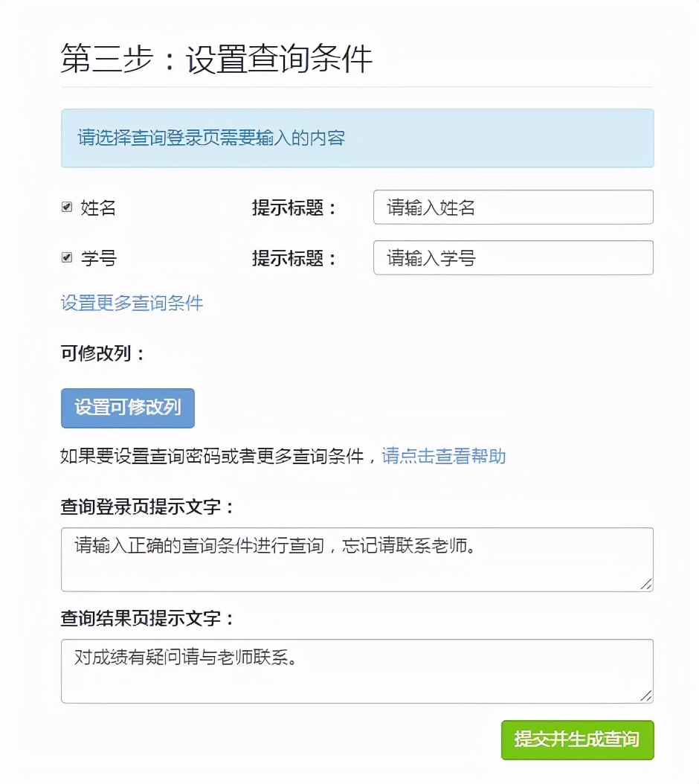Click the 第三步：设置查询条件 heading

coord(216,60)
